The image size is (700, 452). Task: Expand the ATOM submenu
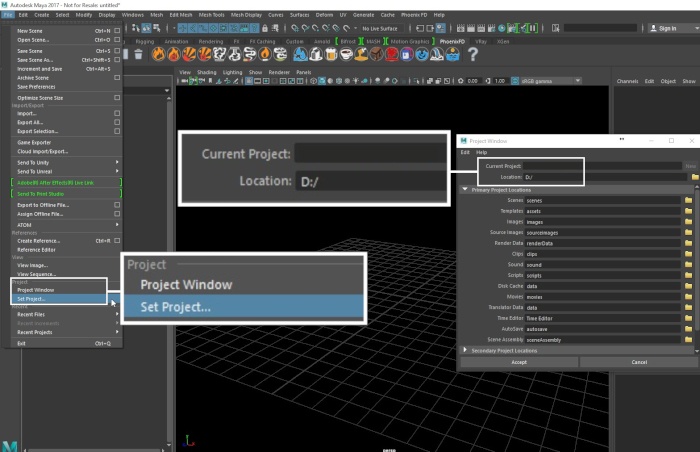pos(117,225)
